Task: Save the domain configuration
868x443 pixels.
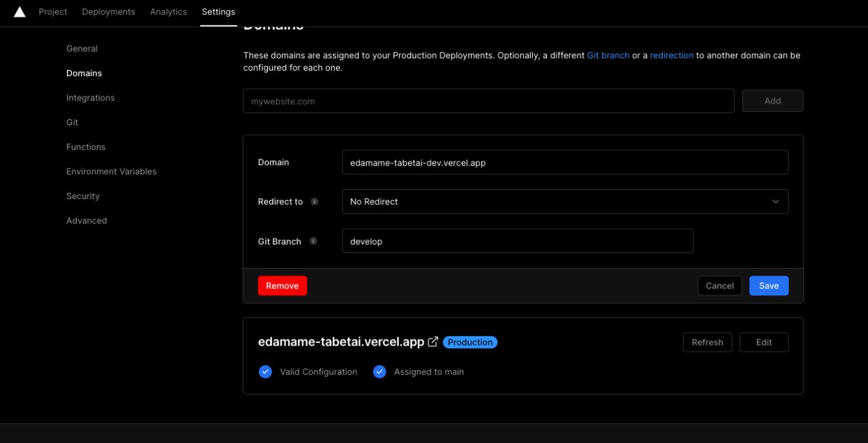Action: pyautogui.click(x=769, y=285)
